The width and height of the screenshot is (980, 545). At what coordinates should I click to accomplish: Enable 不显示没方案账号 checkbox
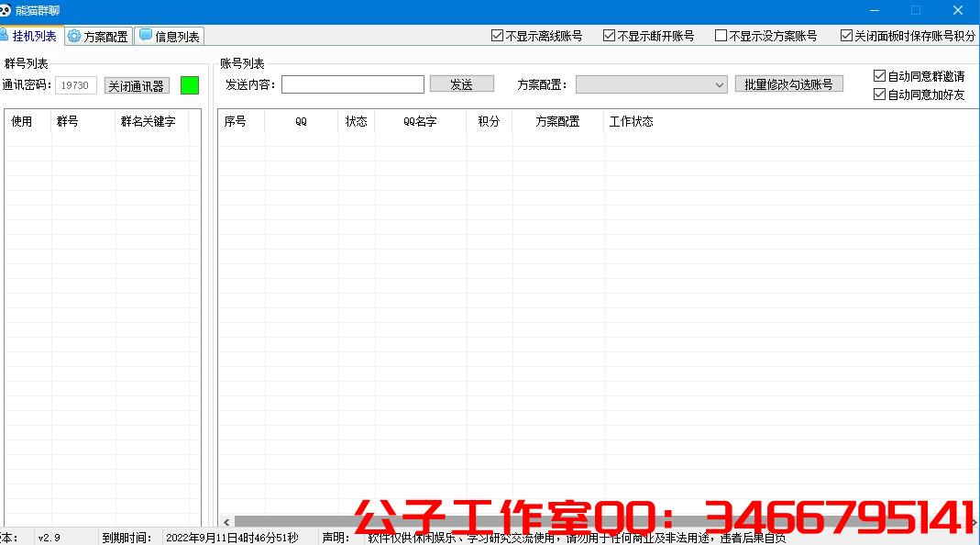point(765,36)
